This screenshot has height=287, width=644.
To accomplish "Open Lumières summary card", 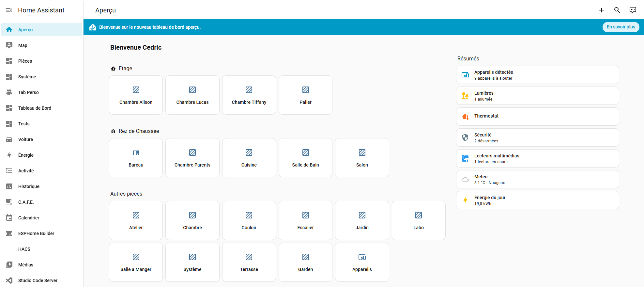I will [537, 96].
